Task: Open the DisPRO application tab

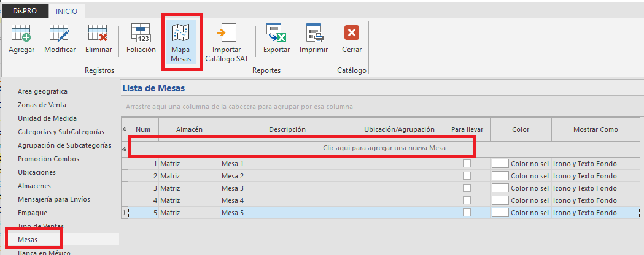Action: pos(25,10)
